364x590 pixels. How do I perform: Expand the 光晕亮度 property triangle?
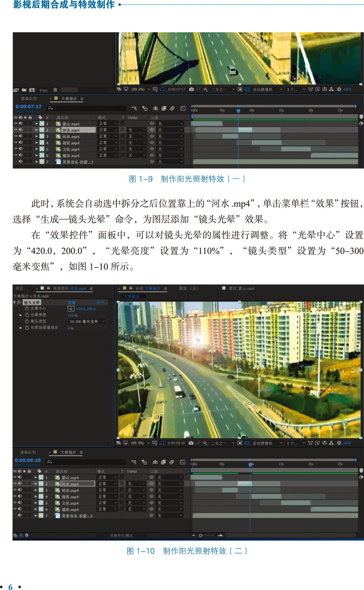tap(20, 315)
